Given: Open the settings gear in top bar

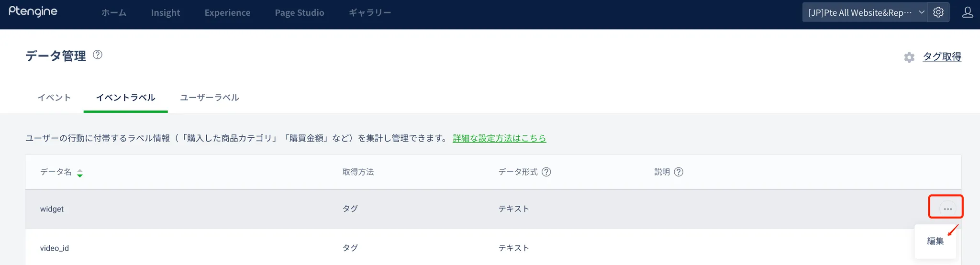Looking at the screenshot, I should tap(938, 12).
